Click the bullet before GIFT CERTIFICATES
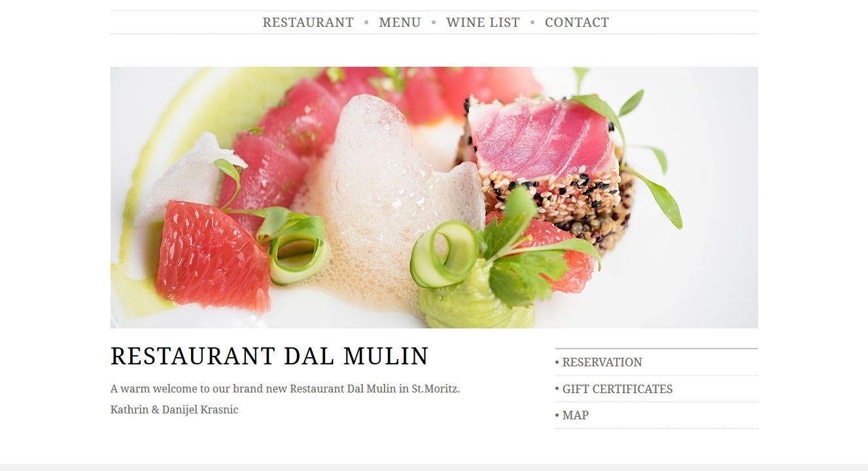The width and height of the screenshot is (868, 471). click(x=557, y=389)
